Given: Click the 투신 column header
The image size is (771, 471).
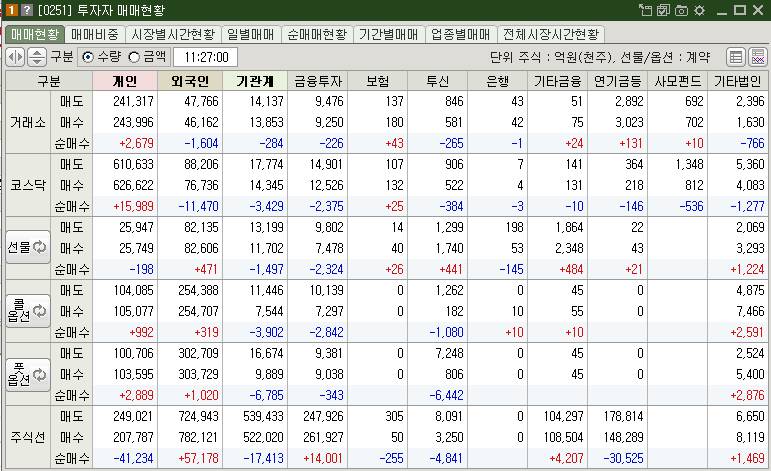Looking at the screenshot, I should [438, 81].
